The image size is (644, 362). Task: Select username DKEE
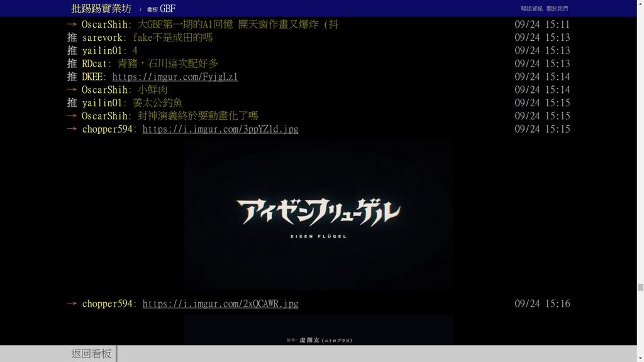tap(92, 77)
